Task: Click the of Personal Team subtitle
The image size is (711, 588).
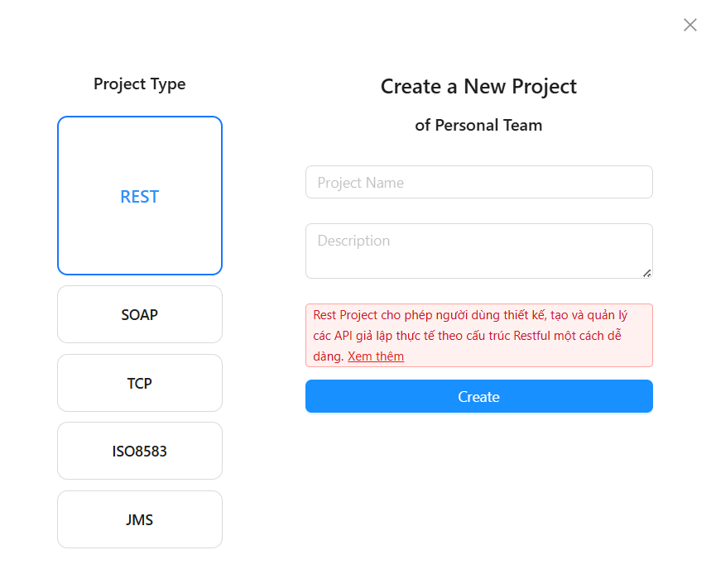Action: (478, 125)
